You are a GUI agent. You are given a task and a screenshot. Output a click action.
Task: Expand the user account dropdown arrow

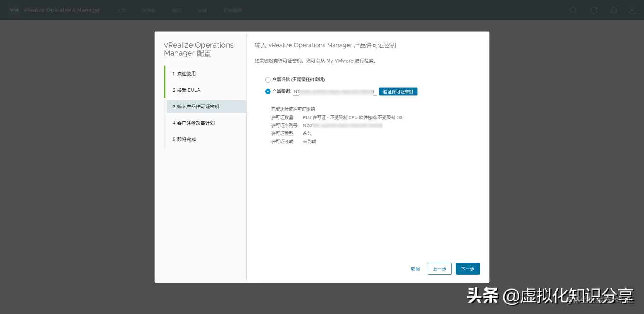638,10
